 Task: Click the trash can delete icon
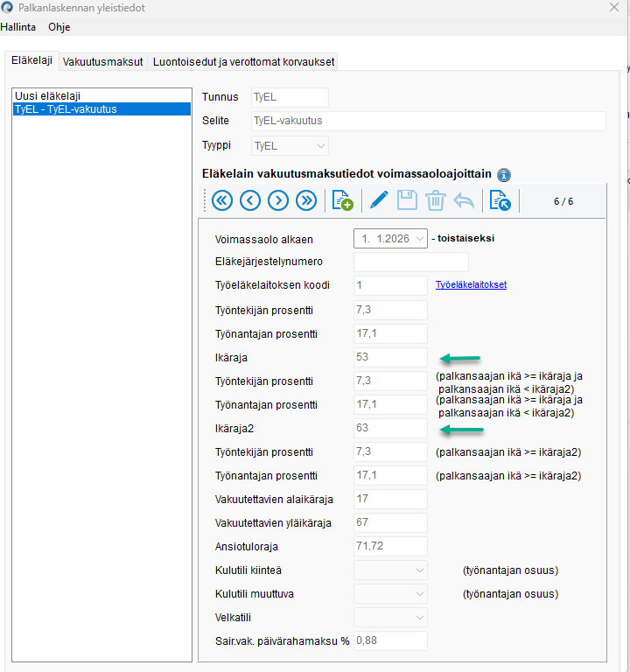pos(436,200)
